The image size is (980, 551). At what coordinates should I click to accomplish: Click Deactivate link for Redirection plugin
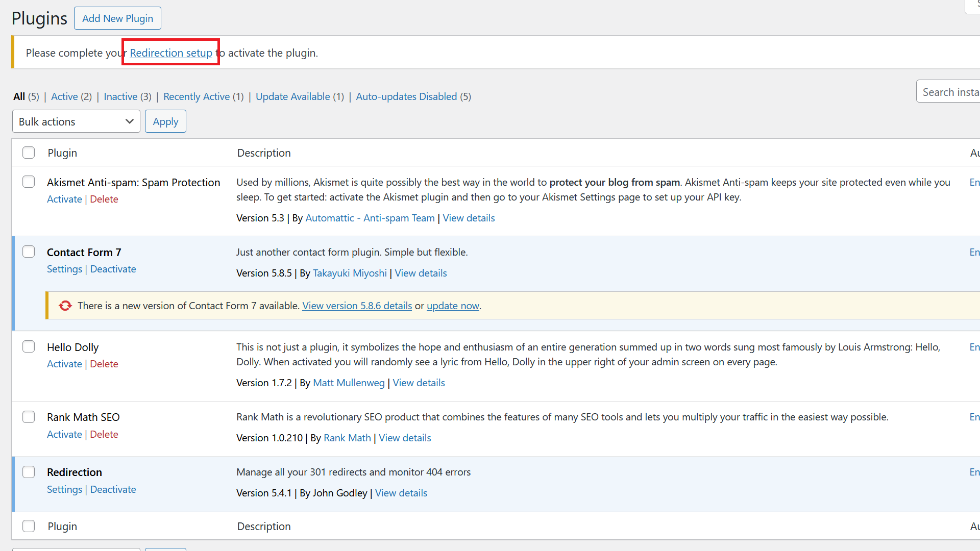(x=112, y=489)
